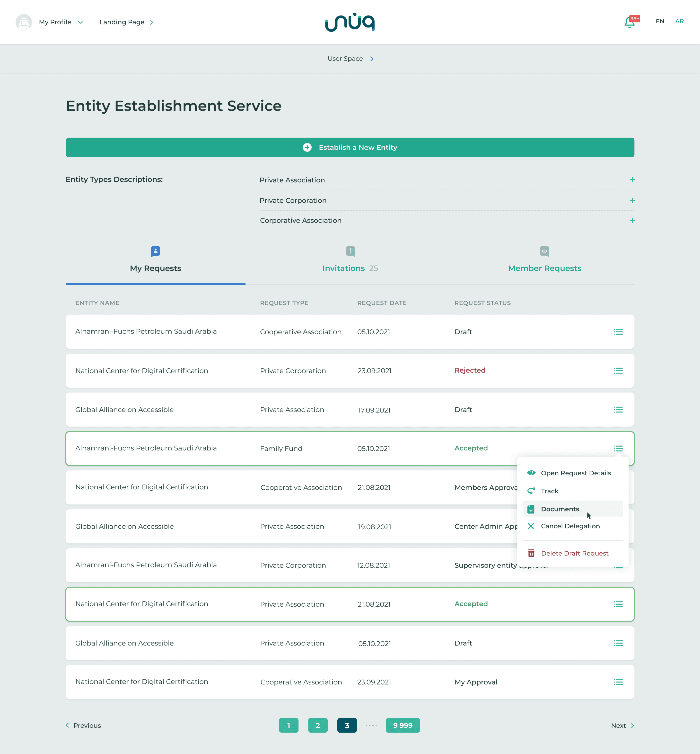
Task: Switch to the Member Requests tab
Action: click(544, 268)
